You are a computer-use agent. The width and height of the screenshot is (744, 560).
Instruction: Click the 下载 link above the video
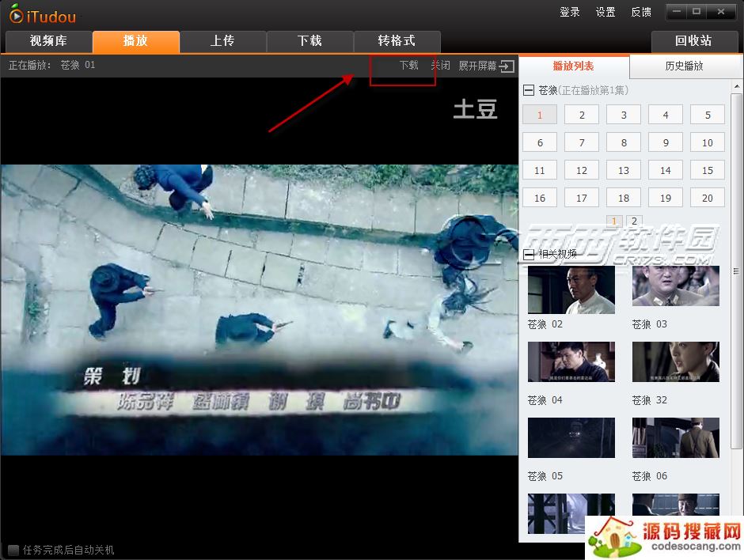408,66
